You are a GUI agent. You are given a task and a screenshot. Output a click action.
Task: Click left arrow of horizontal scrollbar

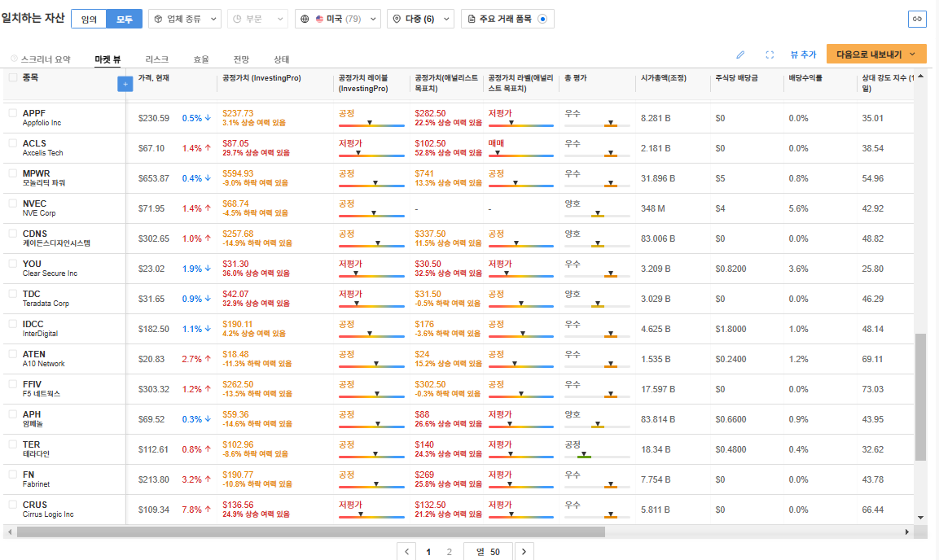pyautogui.click(x=9, y=532)
